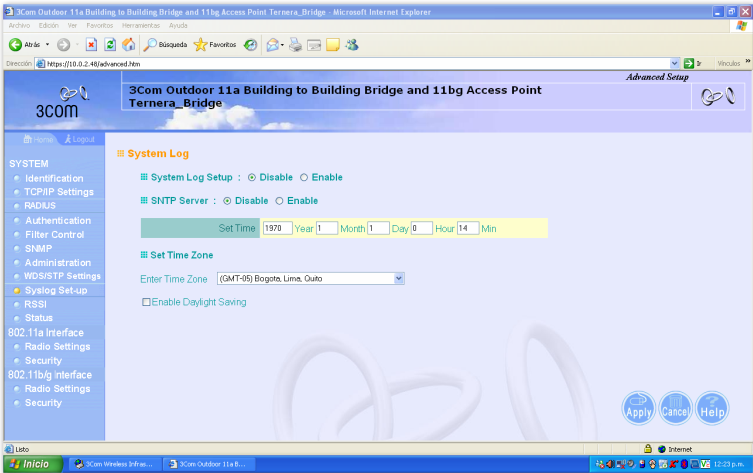Open the Help round button icon
The image size is (753, 473).
(x=712, y=407)
